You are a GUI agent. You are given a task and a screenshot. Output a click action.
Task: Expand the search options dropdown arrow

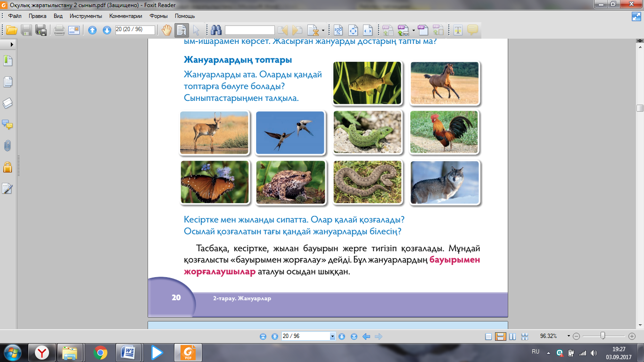tap(323, 30)
